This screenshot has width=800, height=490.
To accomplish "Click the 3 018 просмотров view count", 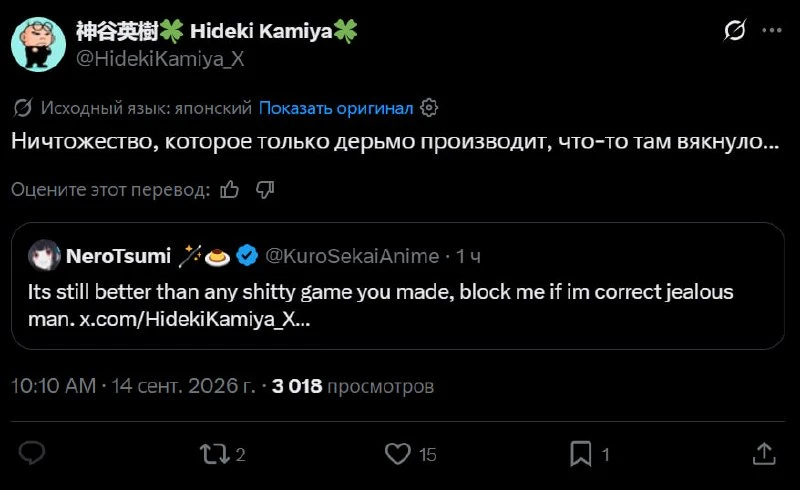I will (353, 386).
